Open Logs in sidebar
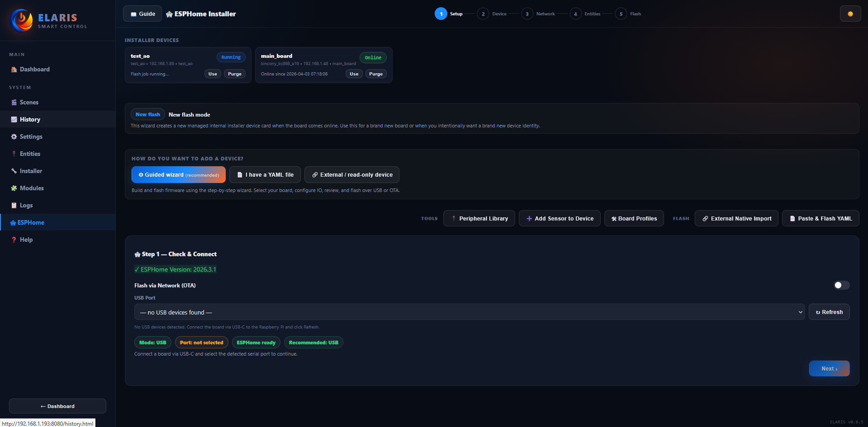The width and height of the screenshot is (868, 427). tap(57, 205)
